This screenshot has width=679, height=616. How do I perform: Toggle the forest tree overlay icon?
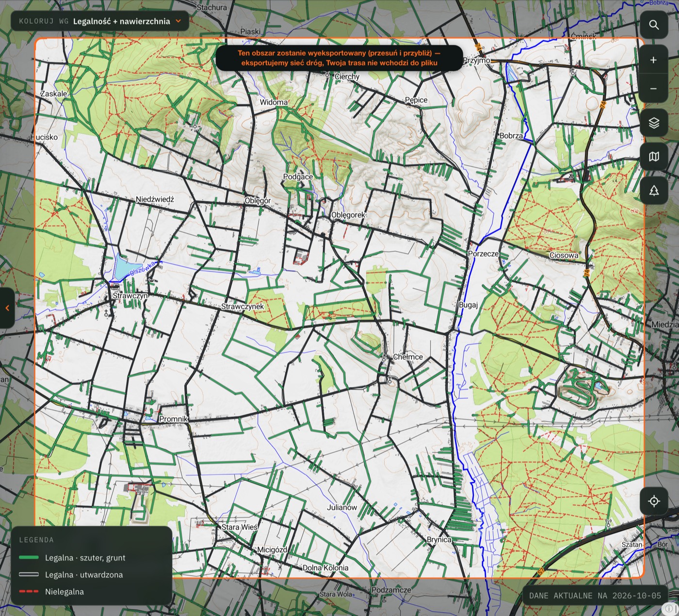(654, 191)
